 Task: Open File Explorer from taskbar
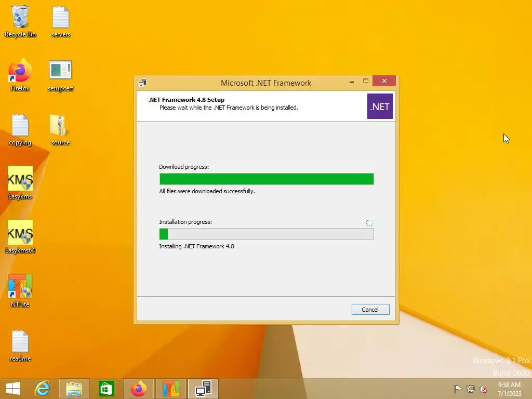coord(74,389)
